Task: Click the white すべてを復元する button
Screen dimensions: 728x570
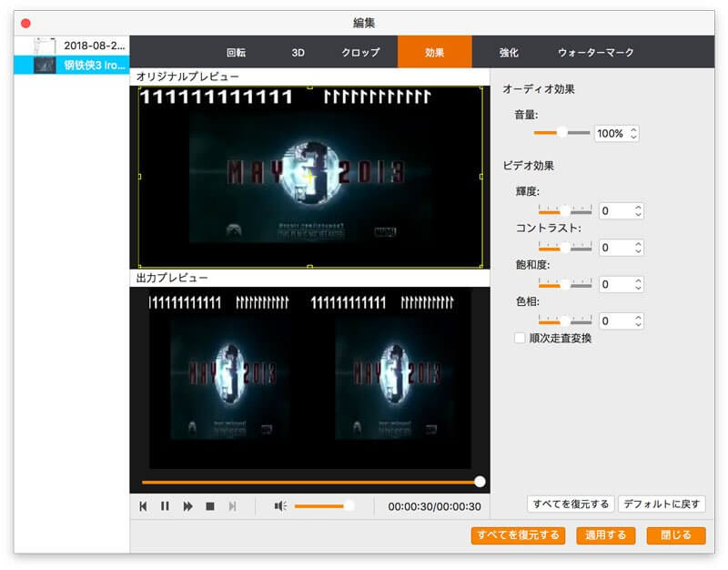Action: point(571,504)
